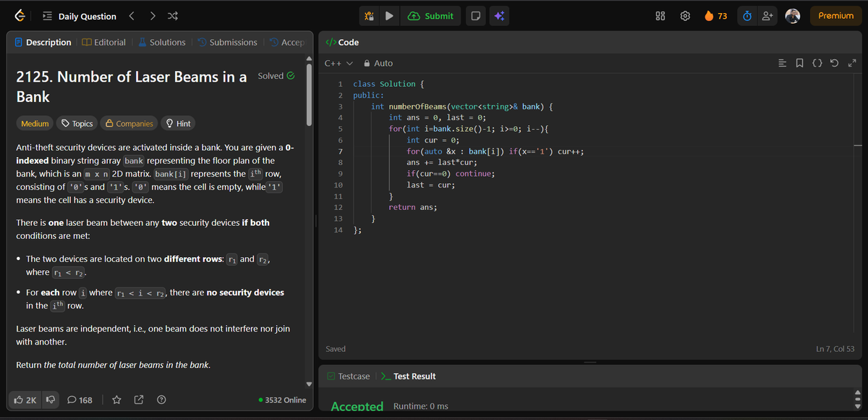The height and width of the screenshot is (420, 868).
Task: Switch to the Submissions tab
Action: (x=227, y=43)
